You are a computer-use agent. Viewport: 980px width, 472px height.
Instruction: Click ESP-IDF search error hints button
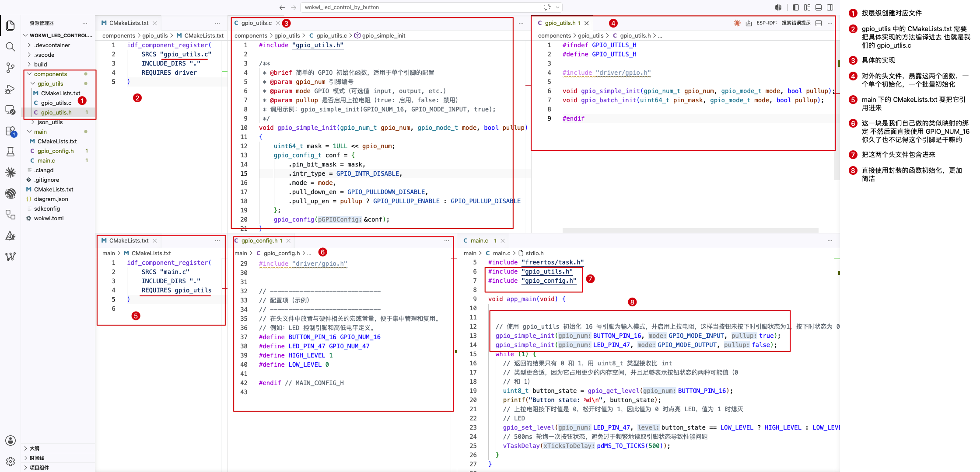click(x=784, y=23)
